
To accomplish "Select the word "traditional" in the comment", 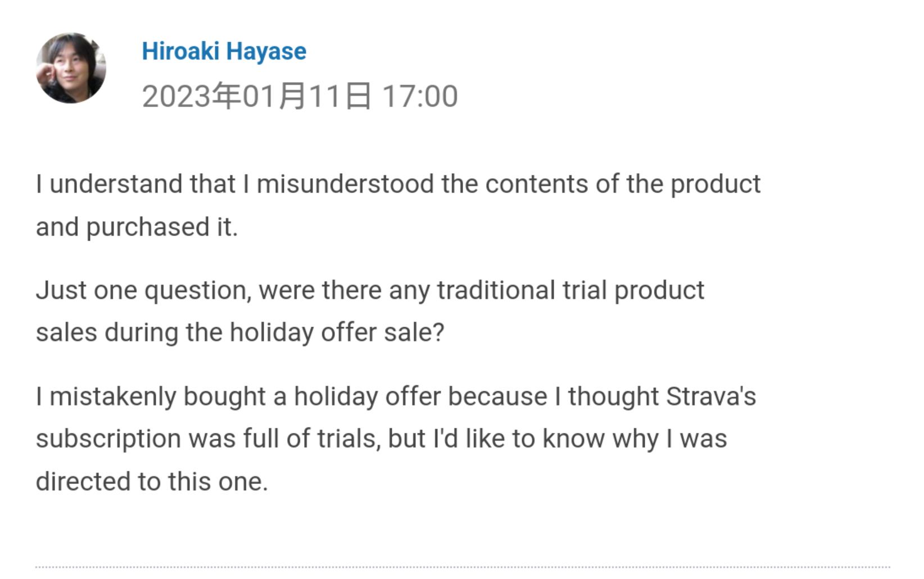I will pyautogui.click(x=496, y=291).
